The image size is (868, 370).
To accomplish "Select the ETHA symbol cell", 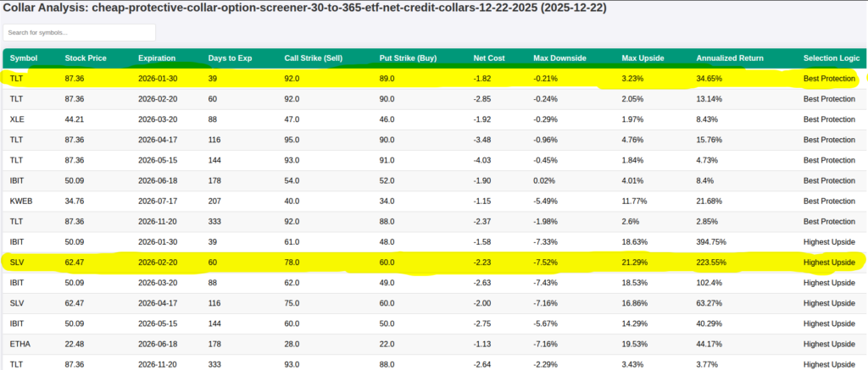I will point(19,343).
